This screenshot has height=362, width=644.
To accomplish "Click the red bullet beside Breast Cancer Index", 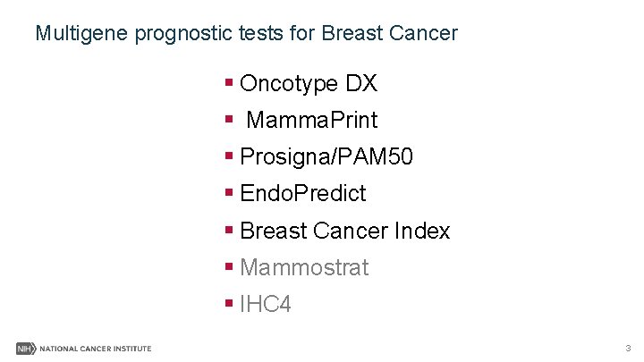I will coord(229,230).
